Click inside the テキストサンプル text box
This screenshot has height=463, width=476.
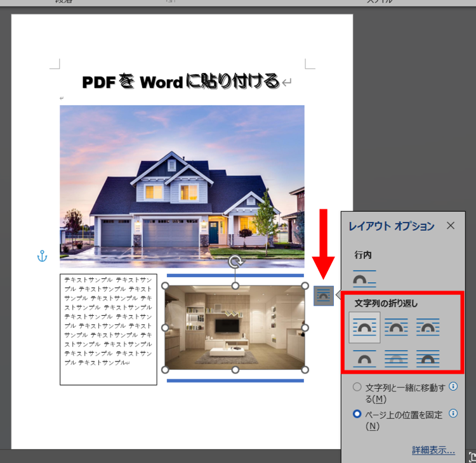click(x=109, y=330)
